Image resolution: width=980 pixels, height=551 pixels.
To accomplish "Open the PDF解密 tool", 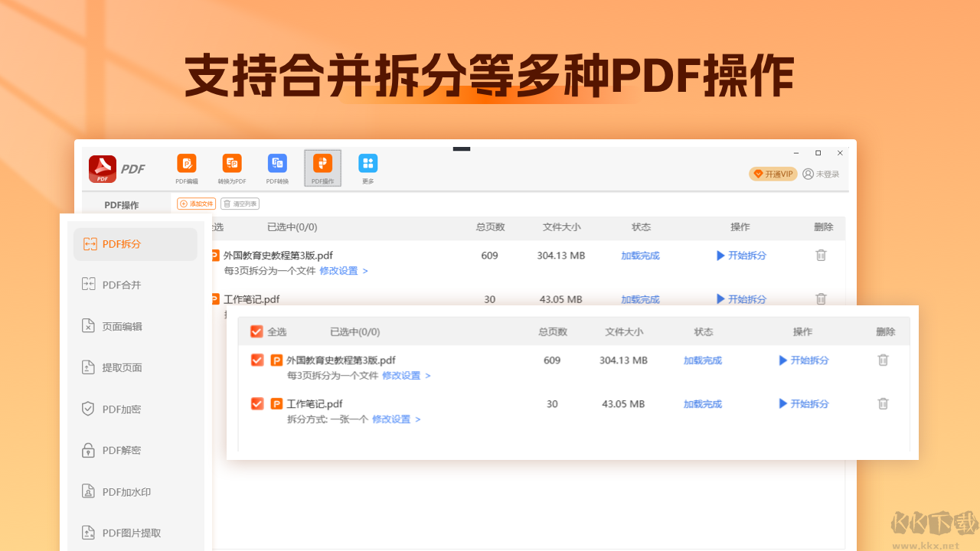I will pyautogui.click(x=116, y=450).
